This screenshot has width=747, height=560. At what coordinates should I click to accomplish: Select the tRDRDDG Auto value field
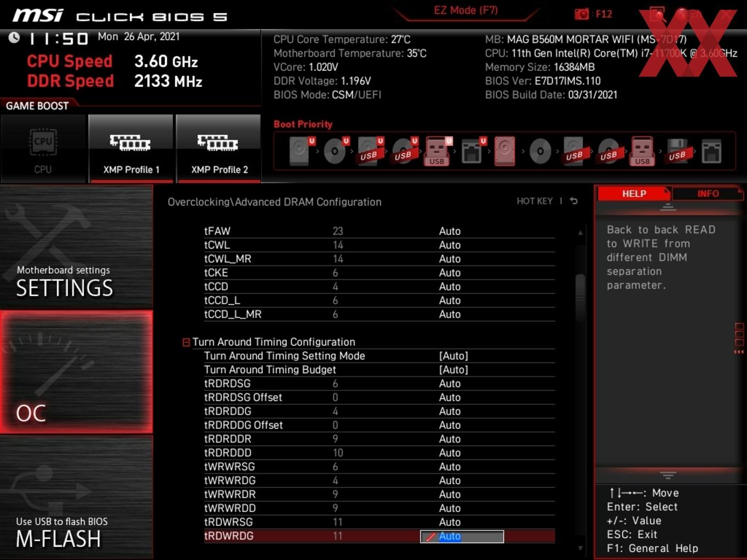450,411
